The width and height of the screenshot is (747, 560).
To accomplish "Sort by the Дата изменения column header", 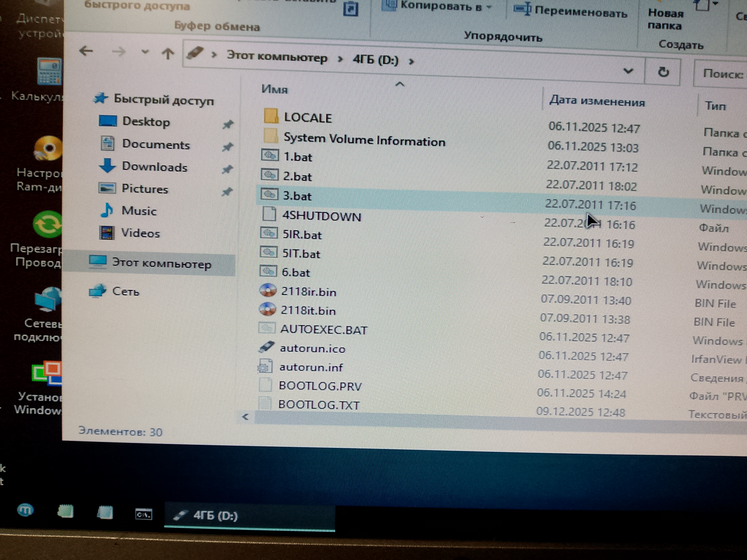I will [x=597, y=101].
